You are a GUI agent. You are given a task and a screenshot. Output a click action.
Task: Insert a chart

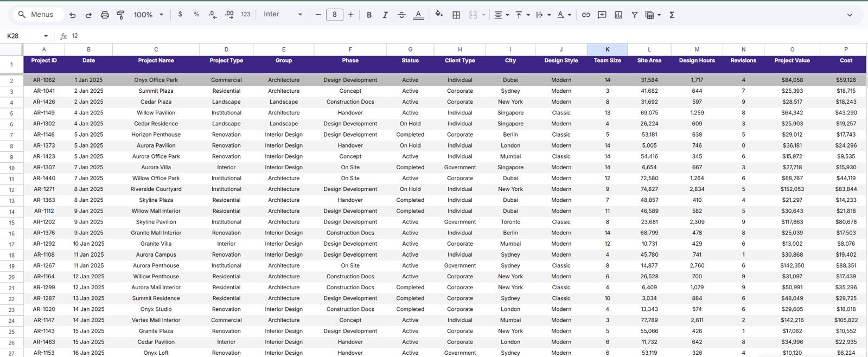coord(618,15)
